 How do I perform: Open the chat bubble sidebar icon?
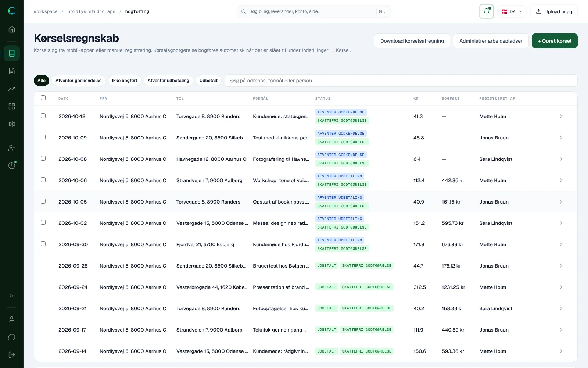tap(12, 337)
